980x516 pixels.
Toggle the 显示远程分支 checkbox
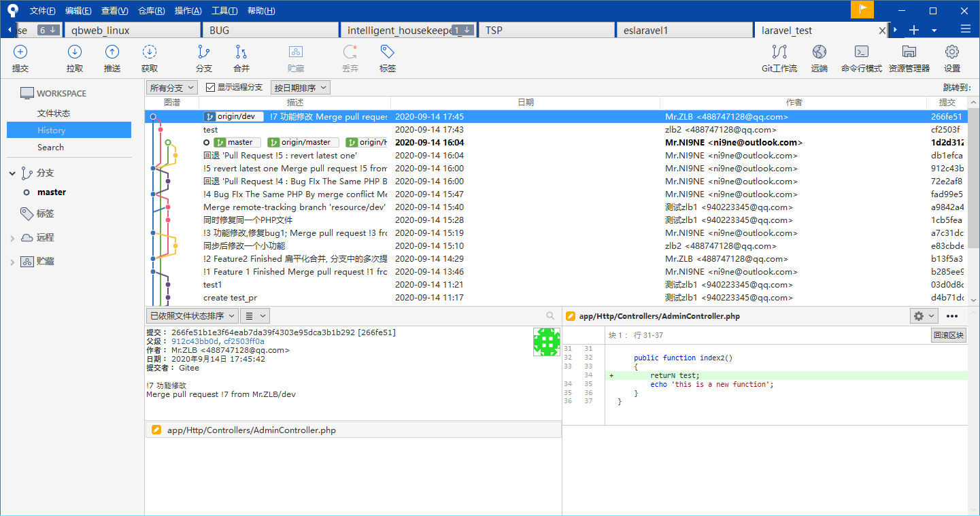point(211,88)
